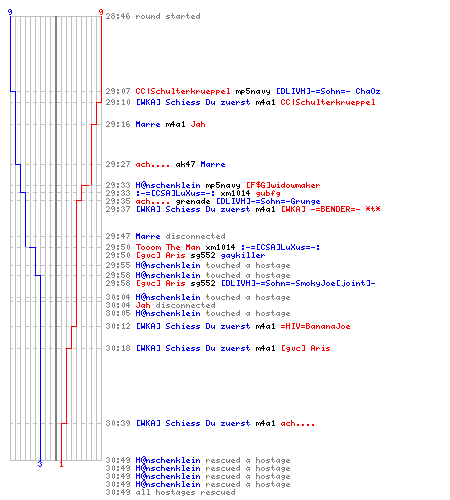Click the blue team final count 3
Image resolution: width=450 pixels, height=500 pixels.
40,464
